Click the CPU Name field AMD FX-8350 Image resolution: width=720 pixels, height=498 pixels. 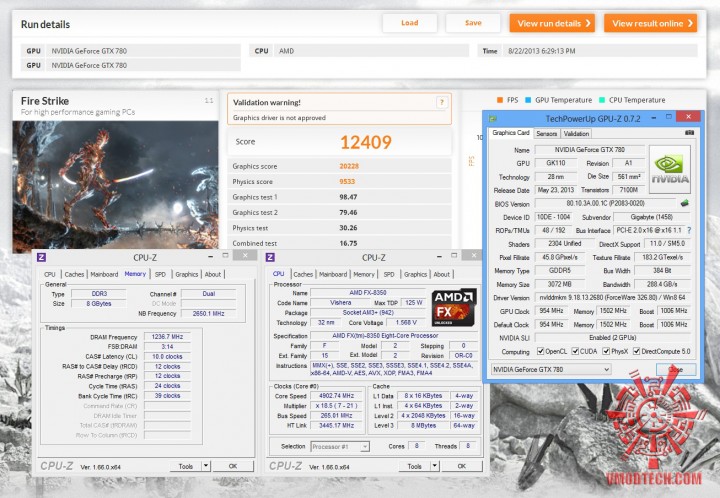tap(368, 292)
